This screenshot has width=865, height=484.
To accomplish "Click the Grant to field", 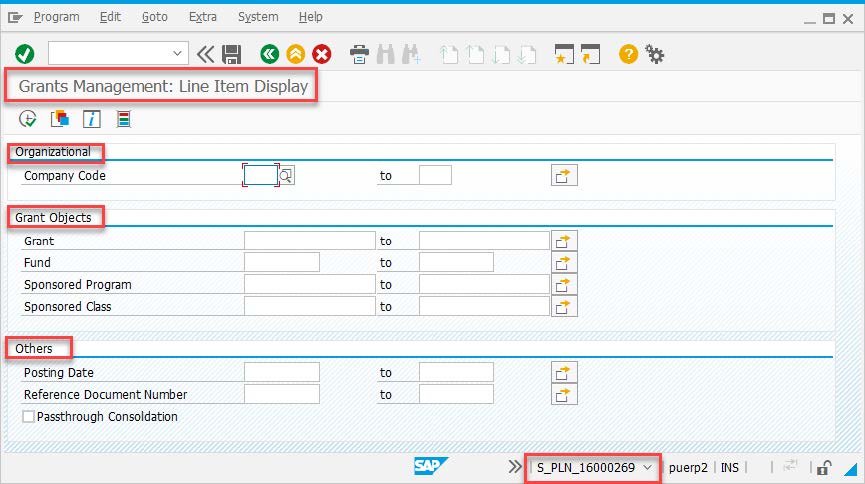I will [484, 241].
